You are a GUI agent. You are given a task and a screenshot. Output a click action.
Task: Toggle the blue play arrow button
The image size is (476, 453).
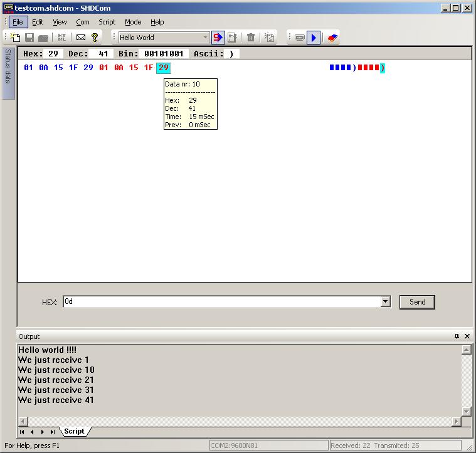pyautogui.click(x=314, y=38)
